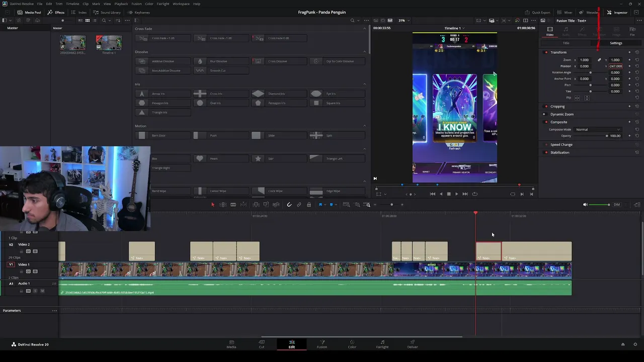Click the Inspector panel button

click(x=617, y=13)
